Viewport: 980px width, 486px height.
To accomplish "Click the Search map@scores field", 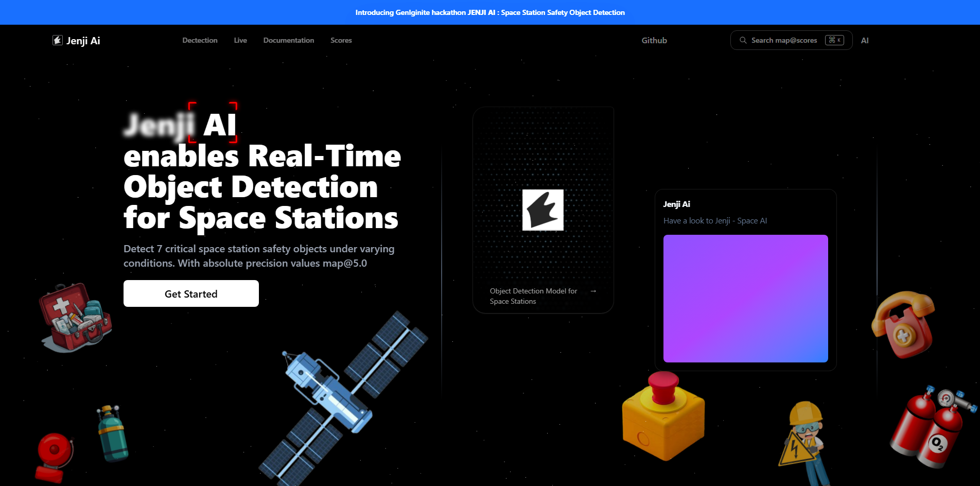I will click(x=784, y=40).
